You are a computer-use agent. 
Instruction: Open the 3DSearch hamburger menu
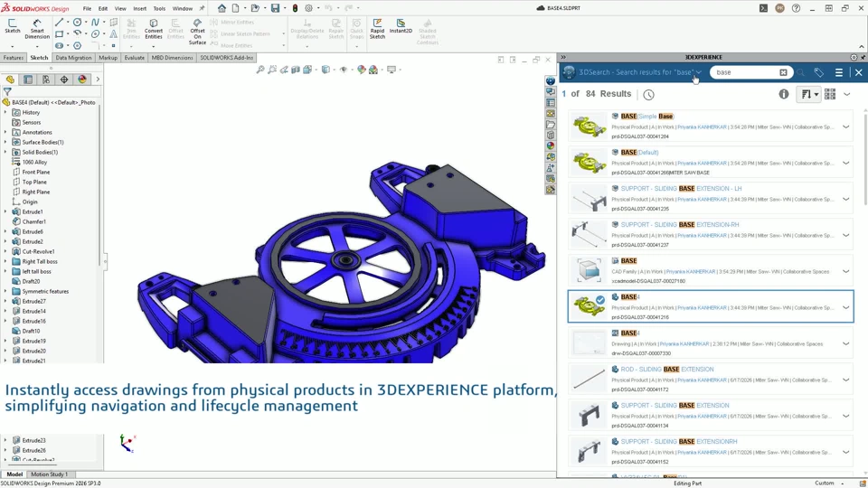point(839,72)
